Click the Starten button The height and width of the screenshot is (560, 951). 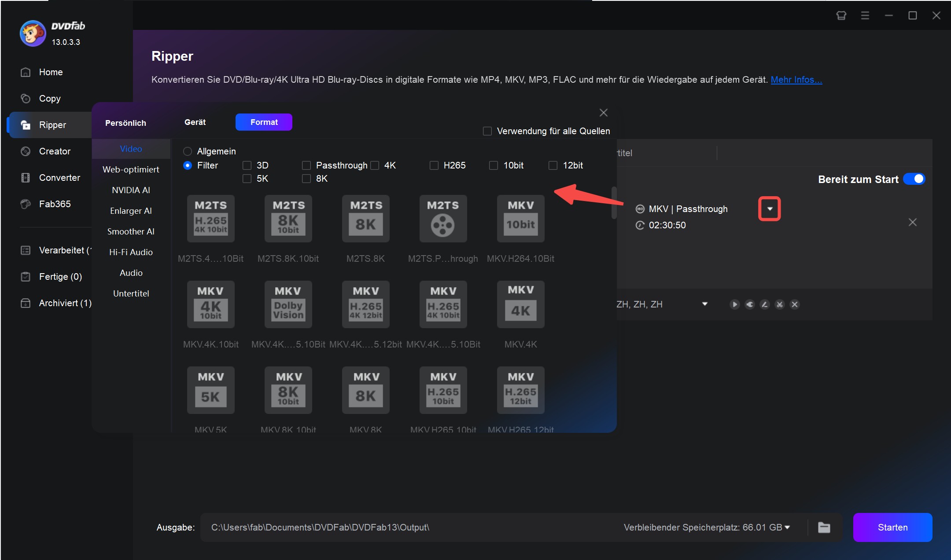(892, 527)
